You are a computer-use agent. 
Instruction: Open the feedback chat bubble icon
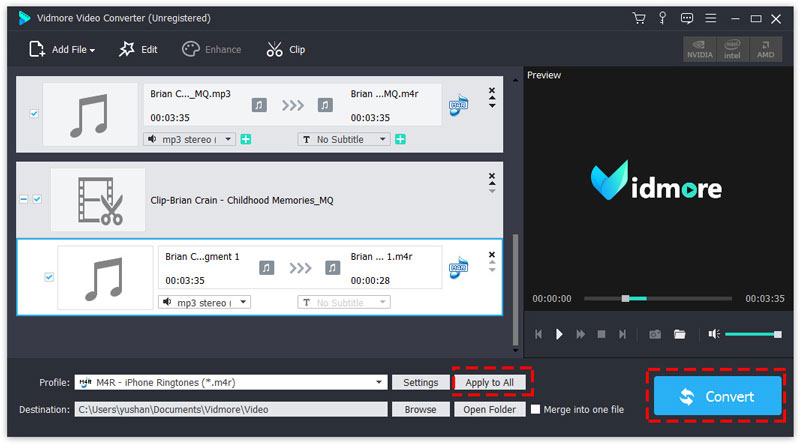pos(687,18)
